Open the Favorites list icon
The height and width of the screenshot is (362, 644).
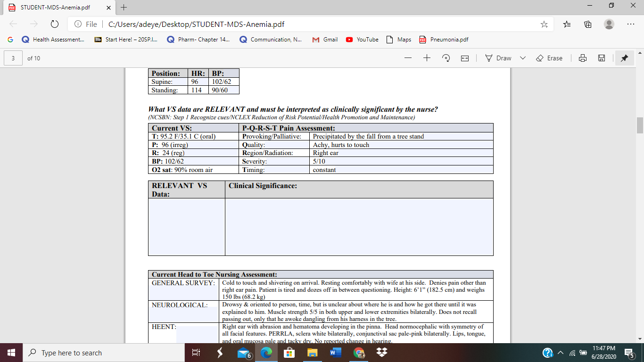click(567, 24)
